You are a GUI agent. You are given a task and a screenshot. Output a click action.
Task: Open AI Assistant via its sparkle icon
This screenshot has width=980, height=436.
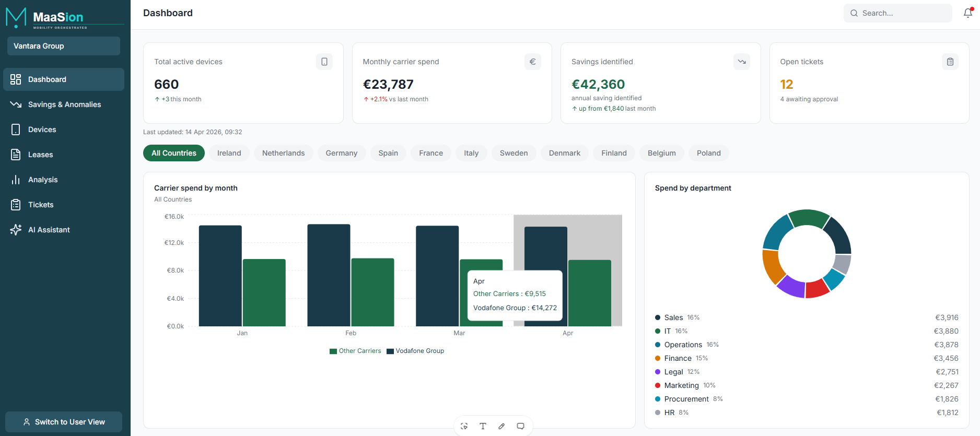click(16, 230)
